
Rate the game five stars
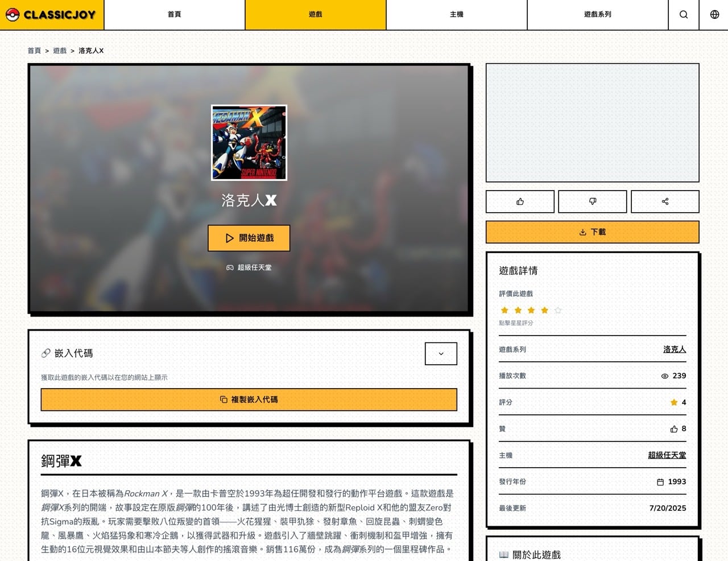tap(558, 310)
